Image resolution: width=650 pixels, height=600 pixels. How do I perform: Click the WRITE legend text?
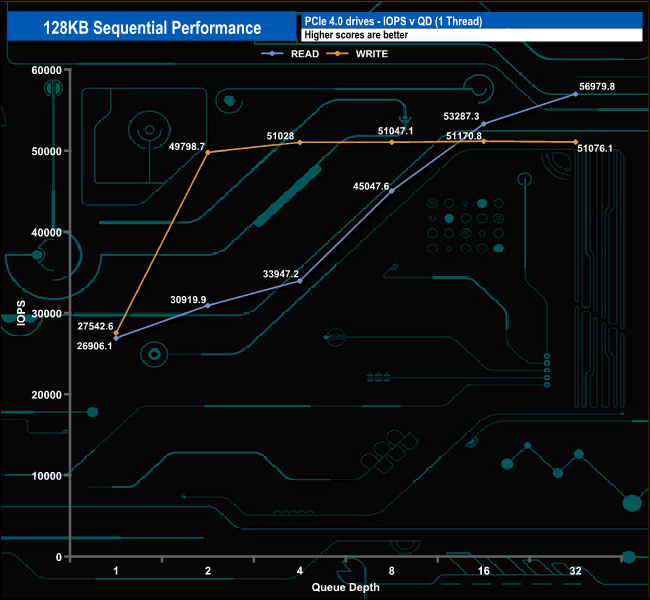tap(372, 54)
